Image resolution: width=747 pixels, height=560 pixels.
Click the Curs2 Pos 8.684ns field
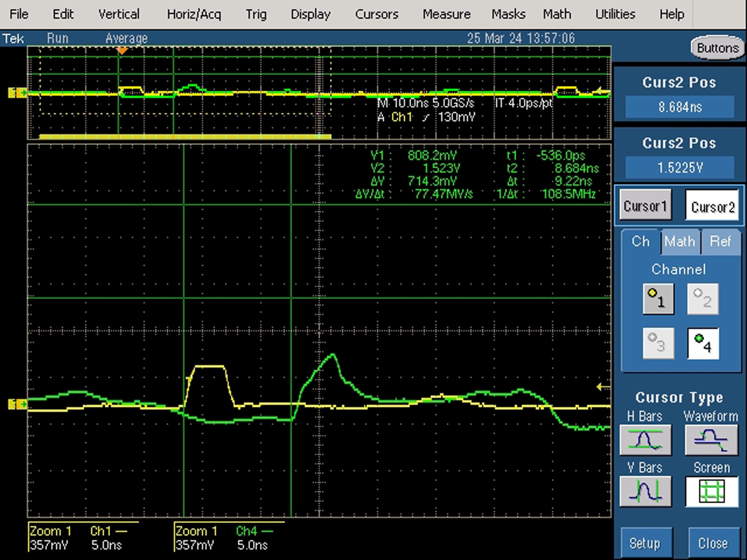pos(680,106)
